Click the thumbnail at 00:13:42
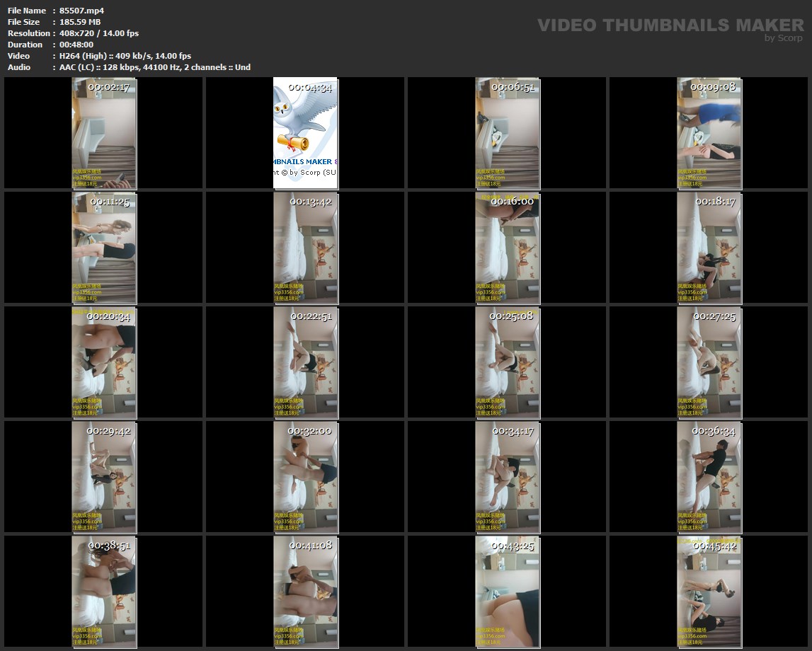Image resolution: width=812 pixels, height=651 pixels. 305,248
